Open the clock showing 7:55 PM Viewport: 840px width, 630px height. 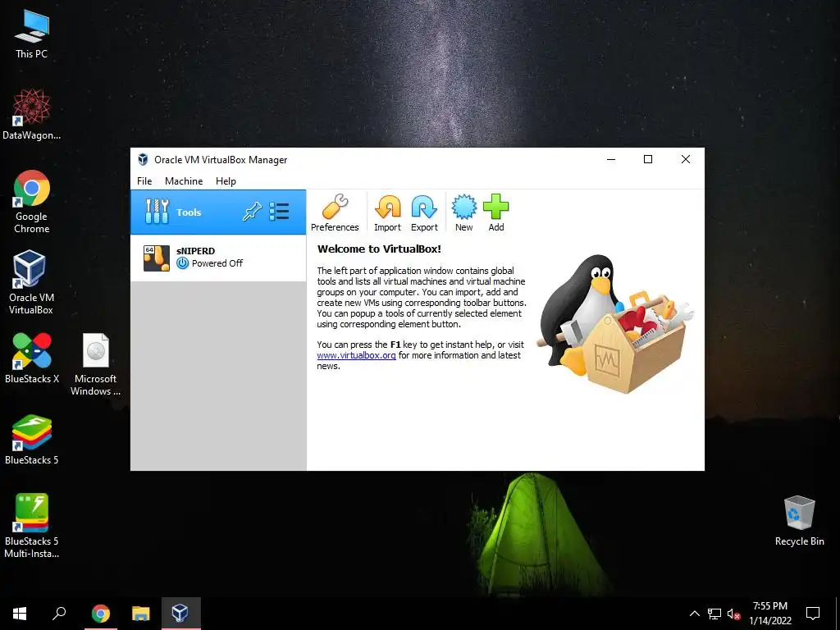[769, 614]
